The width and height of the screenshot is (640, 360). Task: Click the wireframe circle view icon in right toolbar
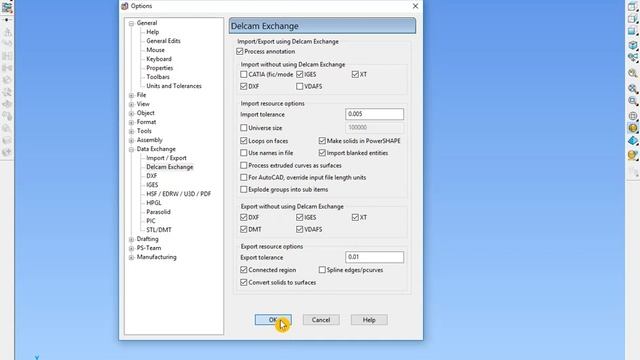coord(633,116)
